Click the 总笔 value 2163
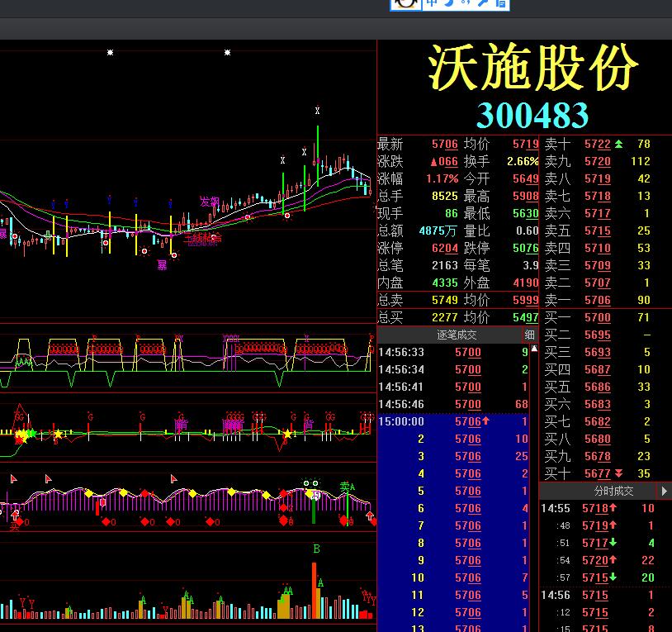 click(x=445, y=265)
